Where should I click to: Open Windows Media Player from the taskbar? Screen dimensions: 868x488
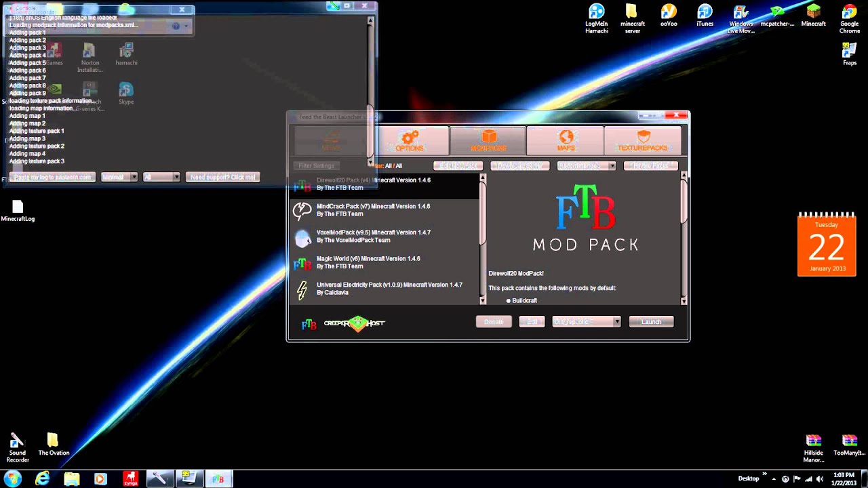pyautogui.click(x=100, y=479)
